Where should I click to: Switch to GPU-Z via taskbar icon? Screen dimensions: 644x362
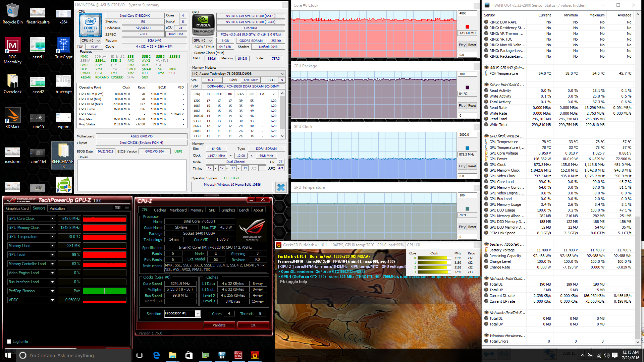pyautogui.click(x=205, y=355)
